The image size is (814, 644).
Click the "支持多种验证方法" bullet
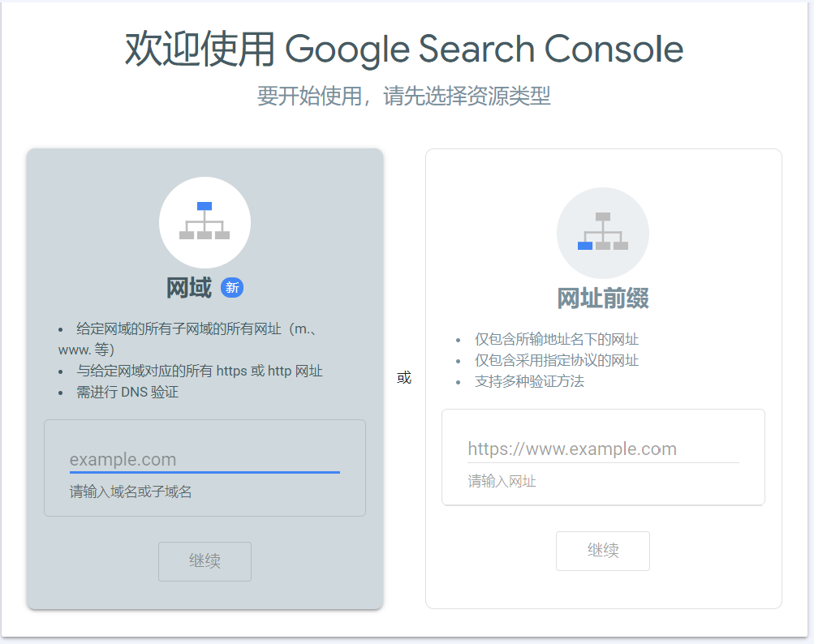[x=529, y=381]
